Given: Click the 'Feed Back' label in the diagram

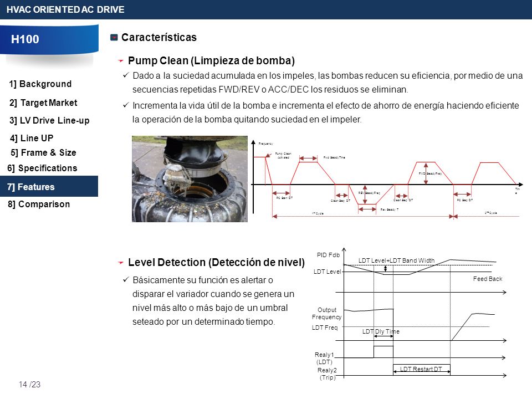Looking at the screenshot, I should click(488, 279).
